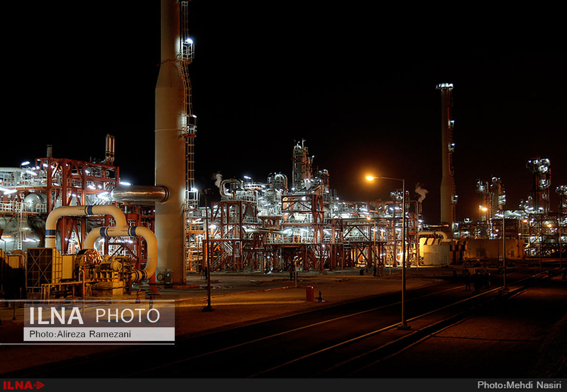Click the horizontal silver duct joining the stack
This screenshot has width=567, height=392.
140,194
